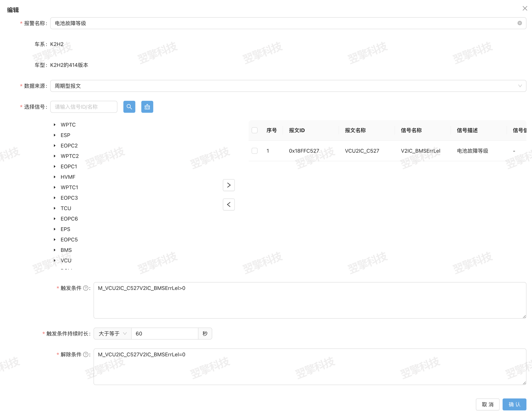Click the blue clear/reset broom icon

pos(147,107)
